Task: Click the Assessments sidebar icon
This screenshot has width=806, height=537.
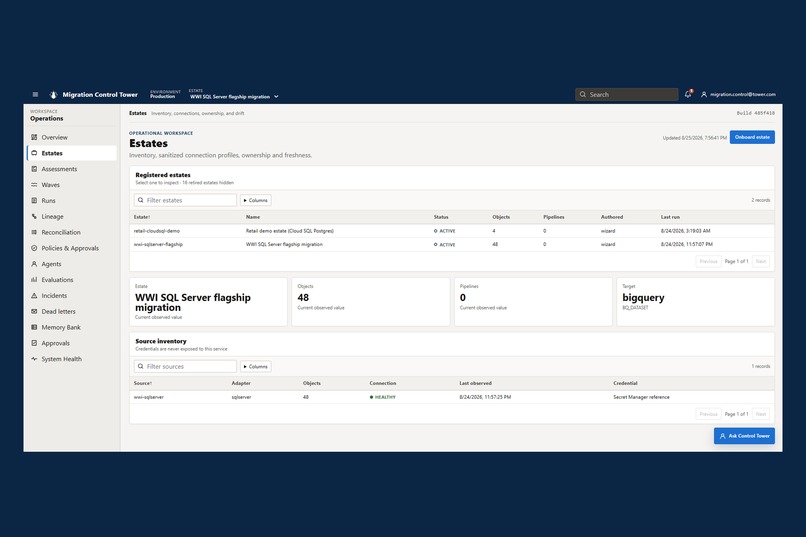Action: [34, 169]
